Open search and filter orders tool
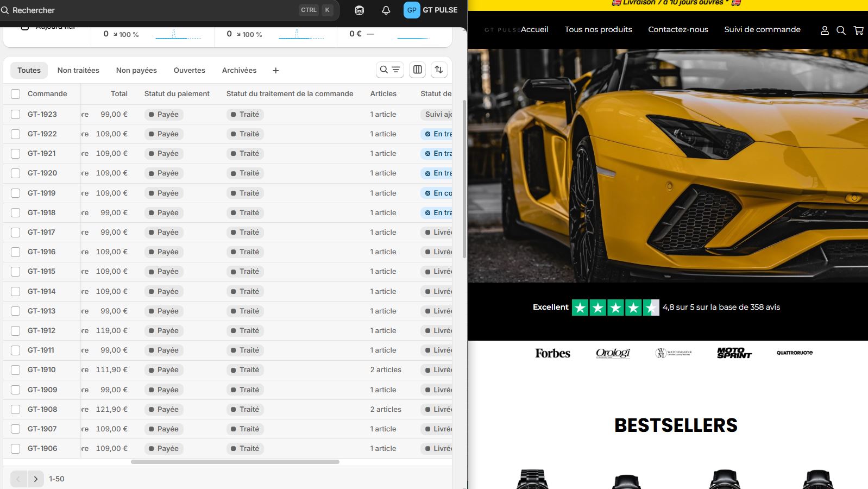Screen dimensions: 868x489 [389, 70]
